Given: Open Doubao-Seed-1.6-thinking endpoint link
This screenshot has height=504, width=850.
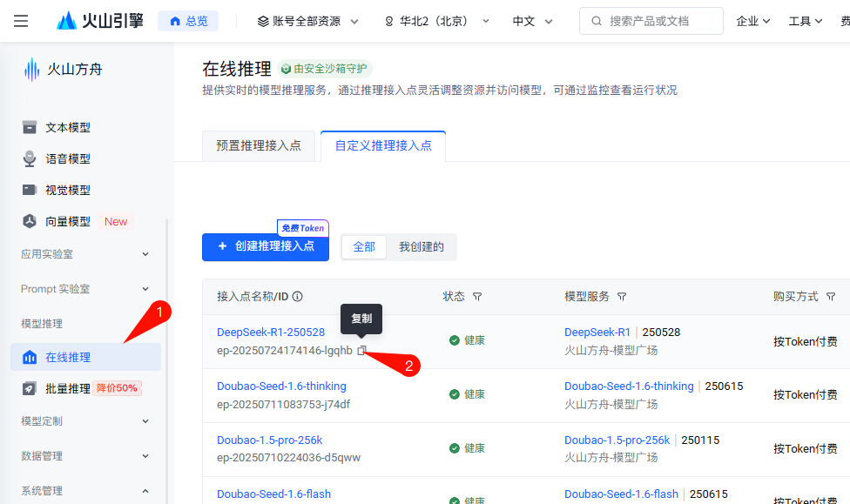Looking at the screenshot, I should [281, 386].
